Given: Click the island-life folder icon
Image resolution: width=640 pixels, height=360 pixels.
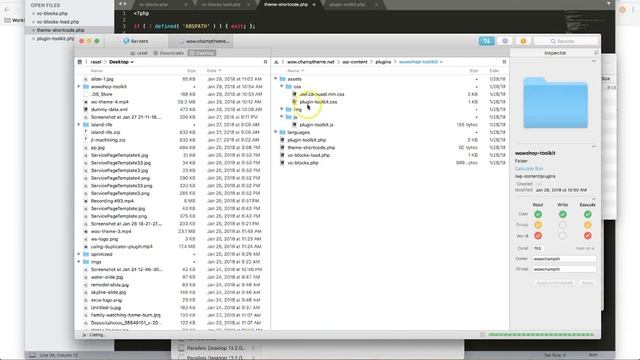Looking at the screenshot, I should coord(86,124).
